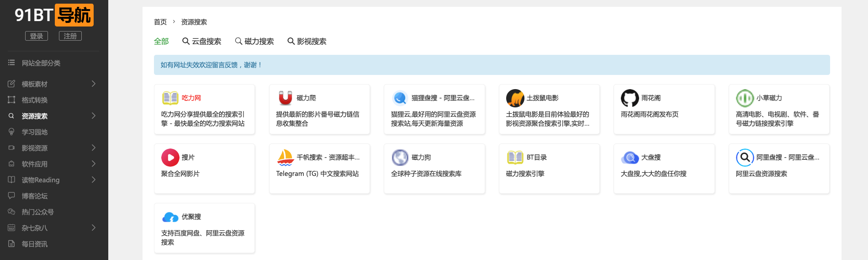Viewport: 868px width, 260px height.
Task: Open the 雨花阁 title link
Action: [651, 98]
